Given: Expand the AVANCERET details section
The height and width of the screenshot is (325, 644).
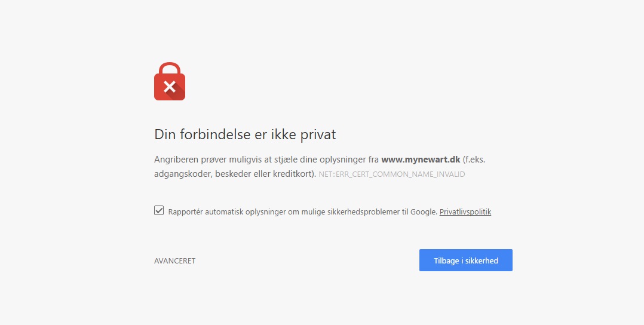Looking at the screenshot, I should pos(174,261).
